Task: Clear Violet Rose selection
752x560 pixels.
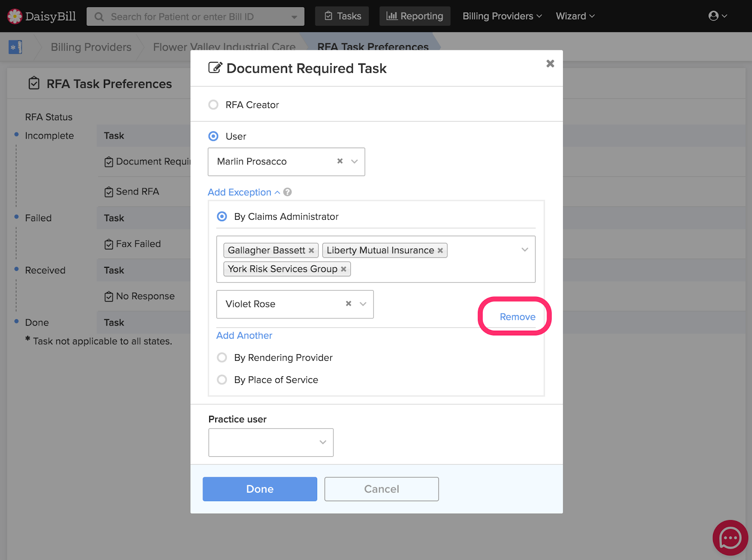Action: [348, 303]
